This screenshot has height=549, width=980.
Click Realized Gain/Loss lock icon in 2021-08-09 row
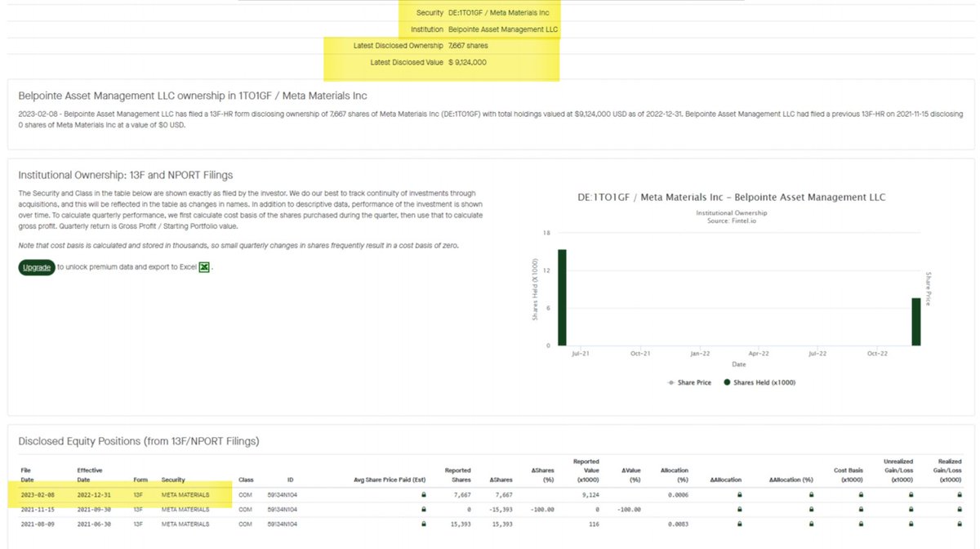tap(959, 524)
